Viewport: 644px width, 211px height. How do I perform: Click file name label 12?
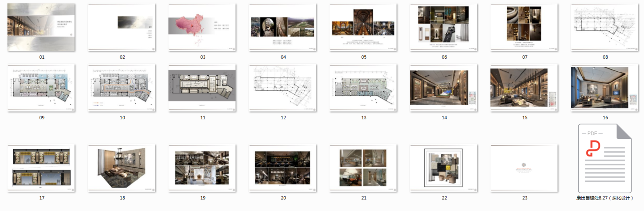click(283, 118)
